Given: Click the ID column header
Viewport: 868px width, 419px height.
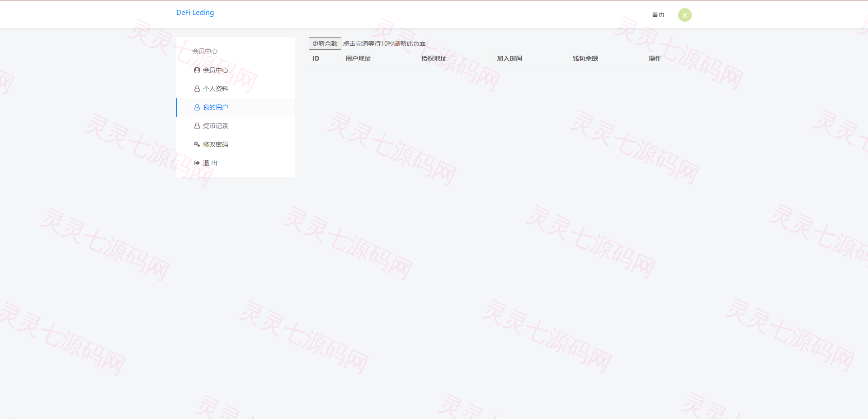Looking at the screenshot, I should [316, 58].
